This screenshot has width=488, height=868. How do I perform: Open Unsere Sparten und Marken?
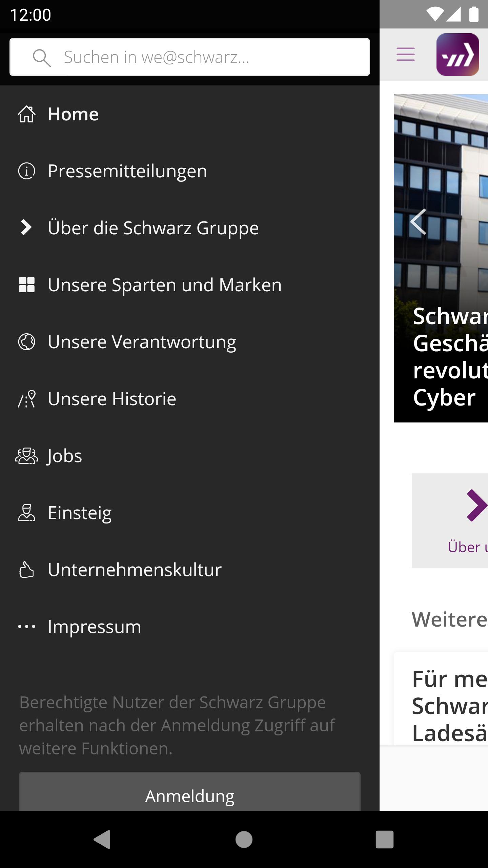190,285
